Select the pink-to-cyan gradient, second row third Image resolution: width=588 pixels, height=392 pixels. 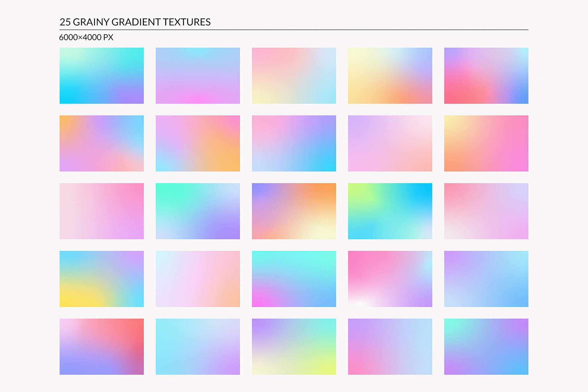pyautogui.click(x=294, y=143)
